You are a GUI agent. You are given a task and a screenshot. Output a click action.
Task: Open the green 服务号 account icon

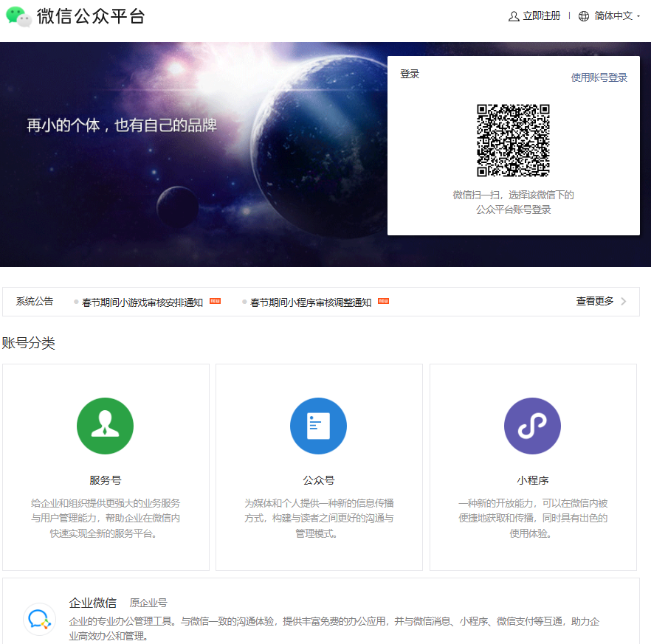click(x=105, y=426)
